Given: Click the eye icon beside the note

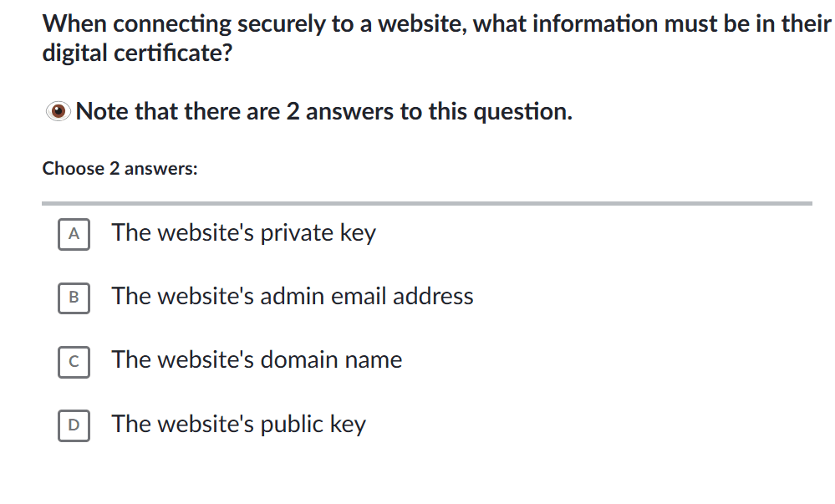Looking at the screenshot, I should pos(59,111).
